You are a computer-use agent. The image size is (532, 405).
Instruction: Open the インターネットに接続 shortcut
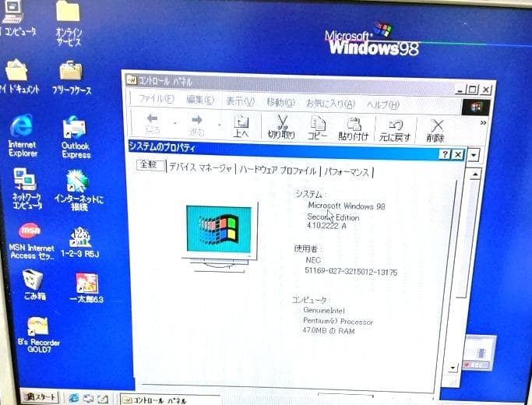click(x=79, y=190)
